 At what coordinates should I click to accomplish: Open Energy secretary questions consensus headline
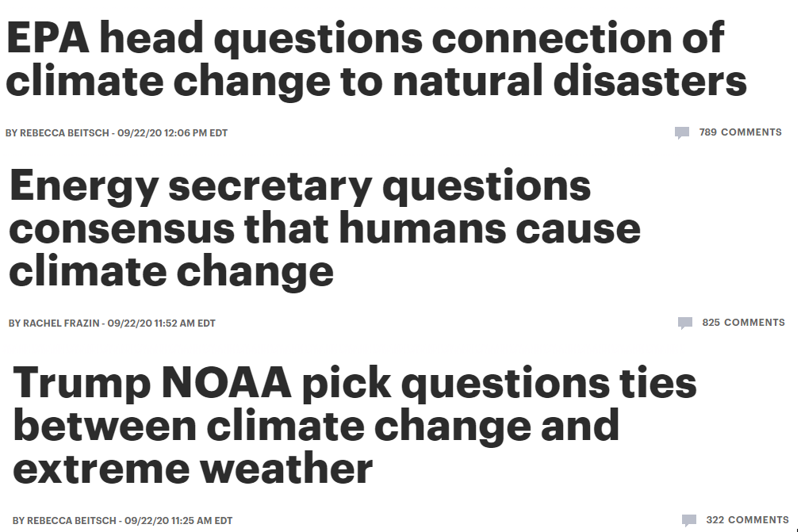coord(325,228)
